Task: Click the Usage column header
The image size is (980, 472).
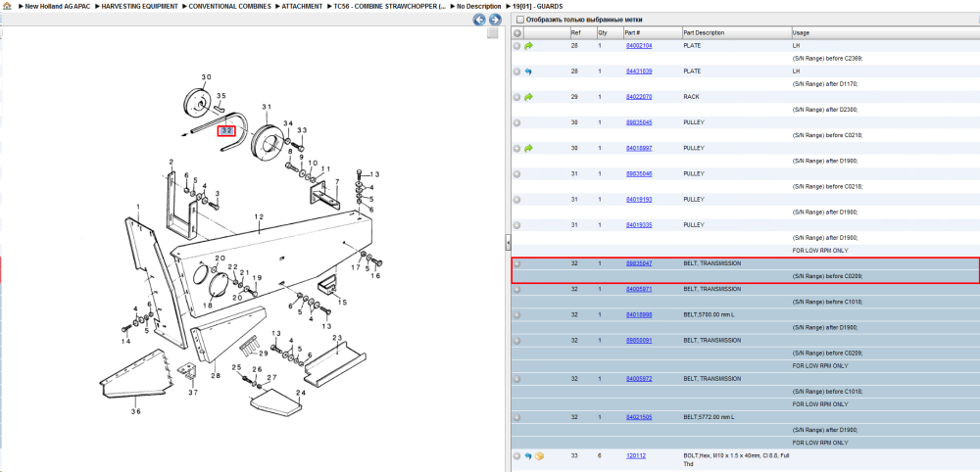Action: click(884, 32)
